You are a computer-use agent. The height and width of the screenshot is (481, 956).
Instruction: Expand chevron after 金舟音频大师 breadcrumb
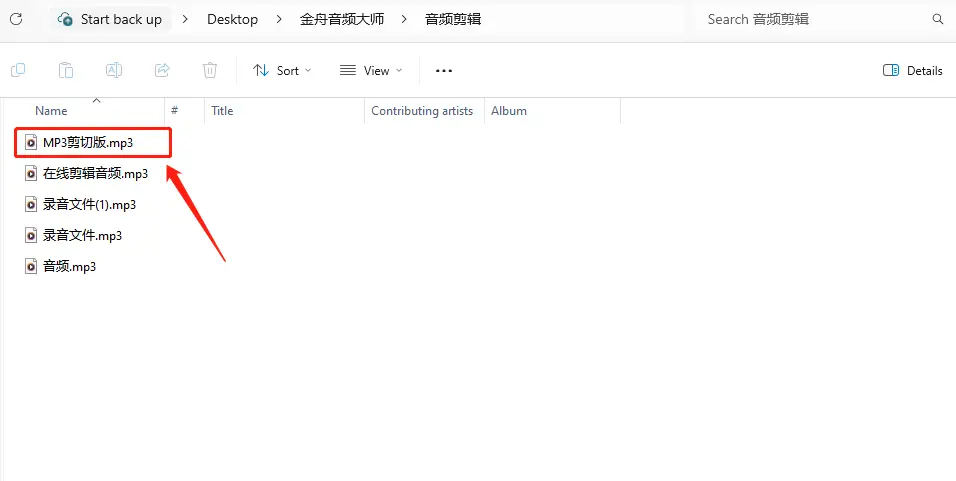click(404, 20)
